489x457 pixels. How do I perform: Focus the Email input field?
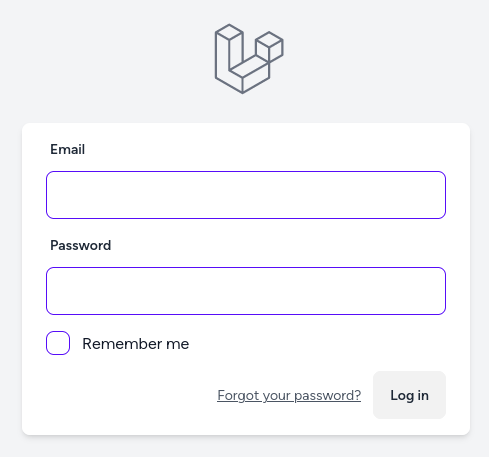[246, 195]
